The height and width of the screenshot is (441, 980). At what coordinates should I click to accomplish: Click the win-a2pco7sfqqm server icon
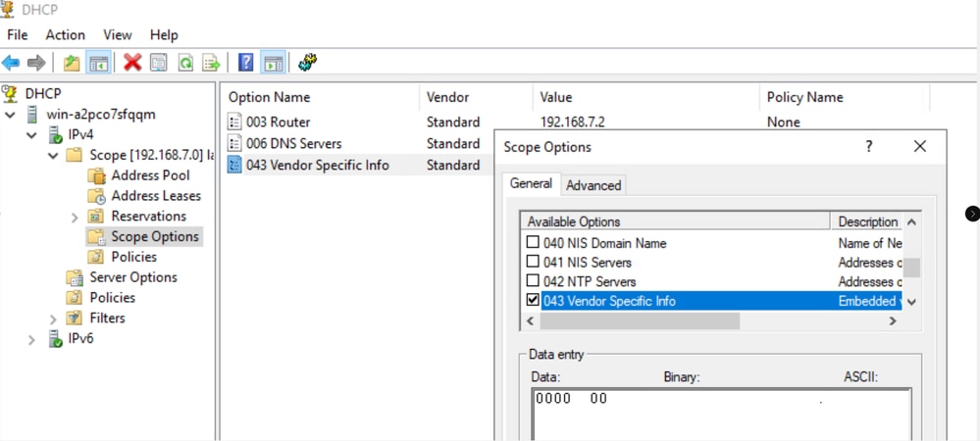click(x=31, y=115)
